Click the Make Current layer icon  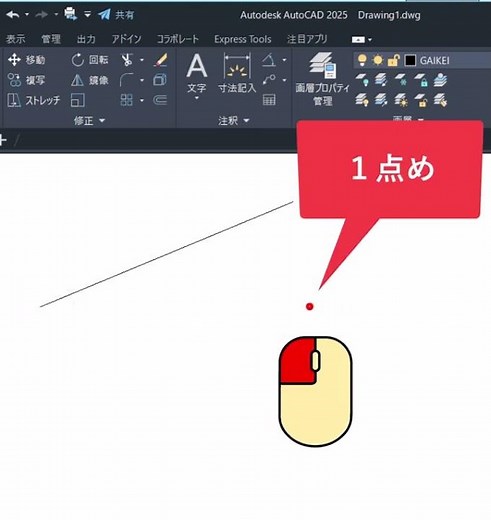coord(440,80)
